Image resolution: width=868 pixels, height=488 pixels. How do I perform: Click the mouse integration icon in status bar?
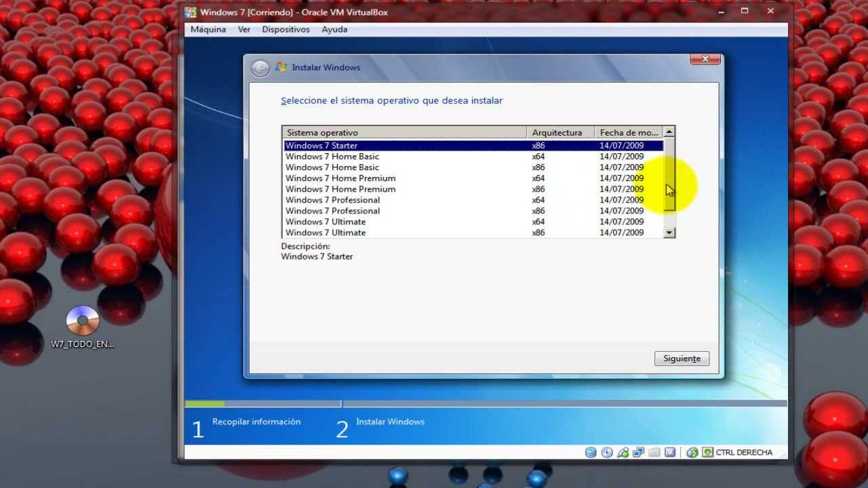[692, 453]
